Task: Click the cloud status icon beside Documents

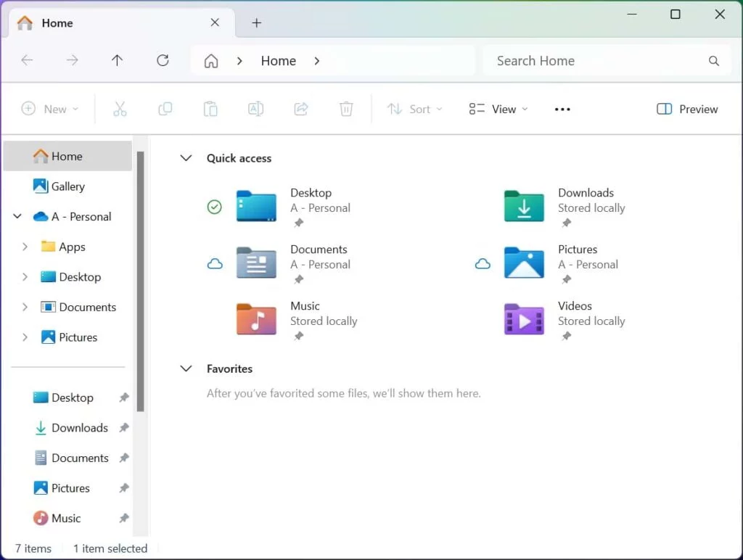Action: tap(215, 263)
